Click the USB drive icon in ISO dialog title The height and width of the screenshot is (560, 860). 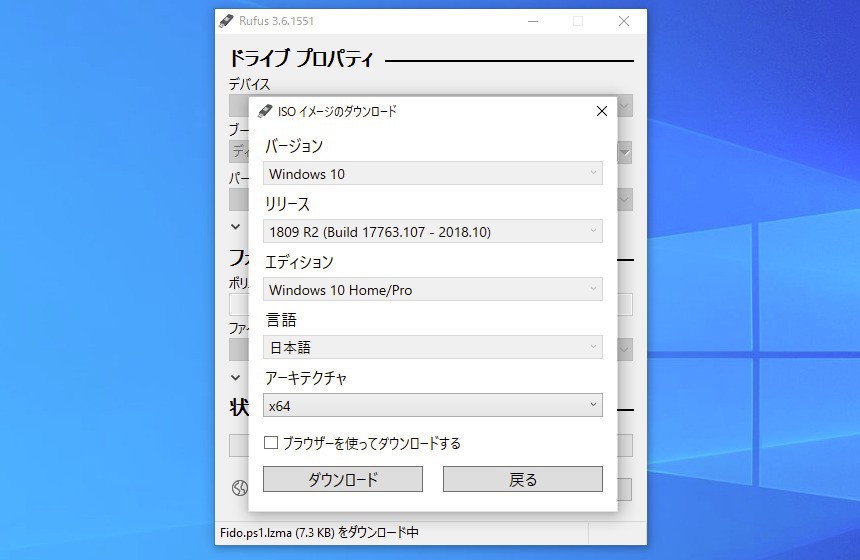click(265, 111)
